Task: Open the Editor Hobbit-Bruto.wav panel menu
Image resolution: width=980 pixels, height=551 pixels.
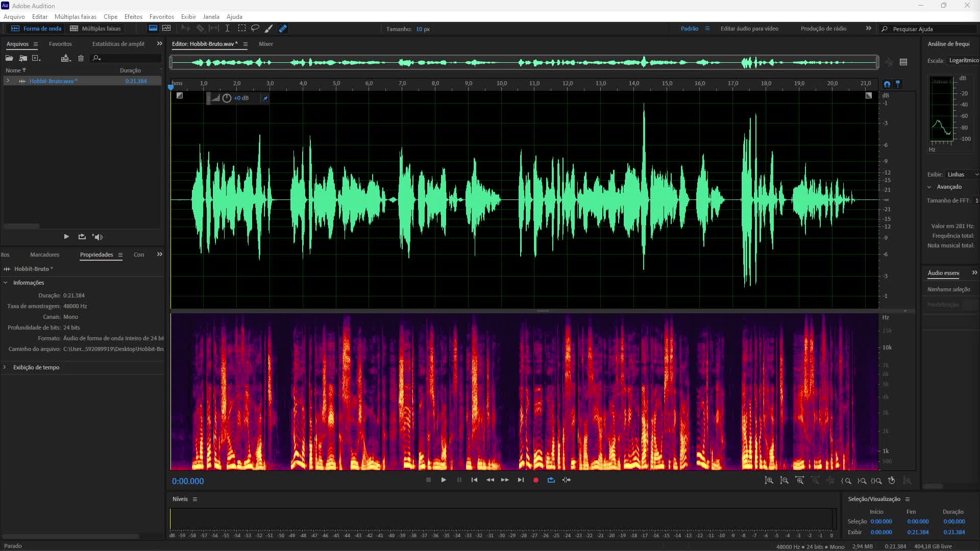Action: (246, 44)
